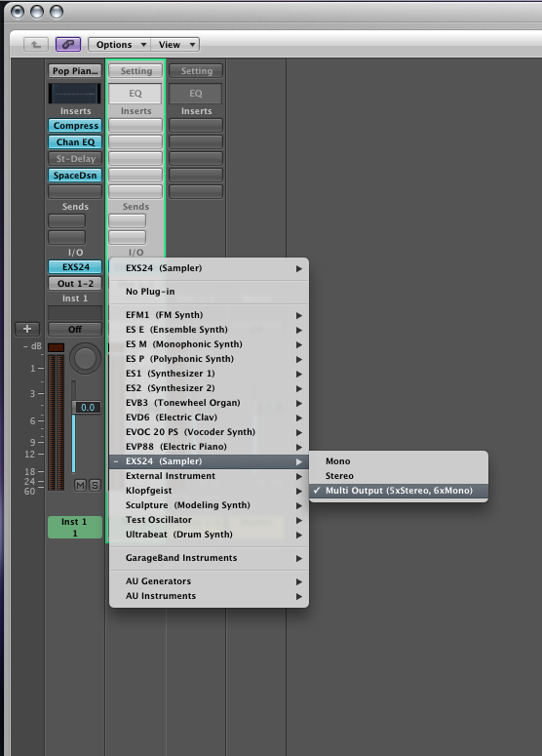
Task: Expand ES P (Polyphonic Synth) submenu
Action: [x=209, y=359]
